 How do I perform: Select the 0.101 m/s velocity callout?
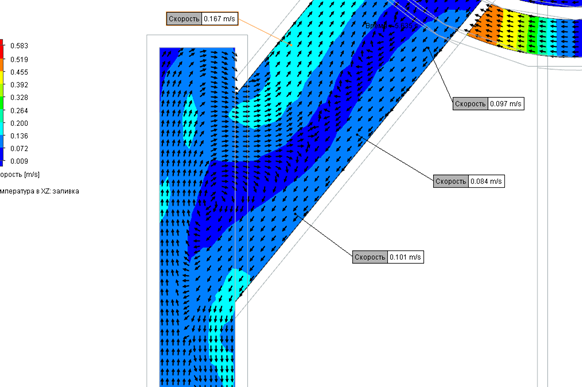(x=388, y=257)
